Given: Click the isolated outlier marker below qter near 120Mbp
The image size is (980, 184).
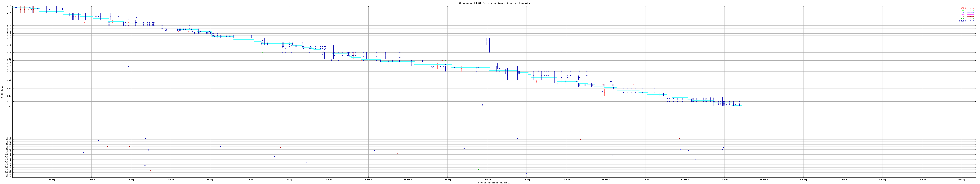Looking at the screenshot, I should (482, 106).
